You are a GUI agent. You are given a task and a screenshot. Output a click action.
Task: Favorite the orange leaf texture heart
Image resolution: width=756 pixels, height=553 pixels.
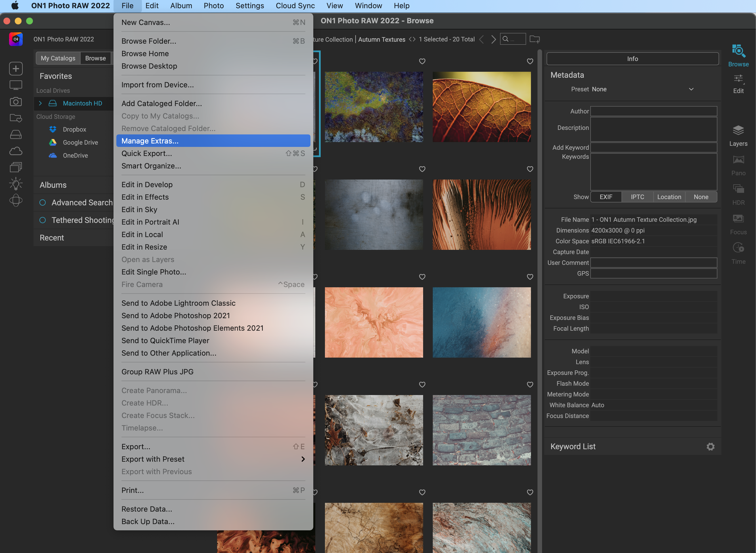530,61
